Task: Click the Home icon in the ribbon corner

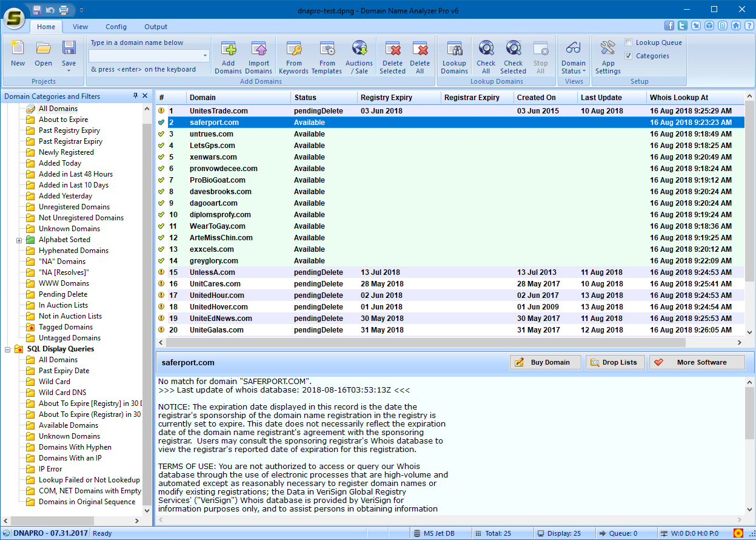Action: [x=736, y=25]
